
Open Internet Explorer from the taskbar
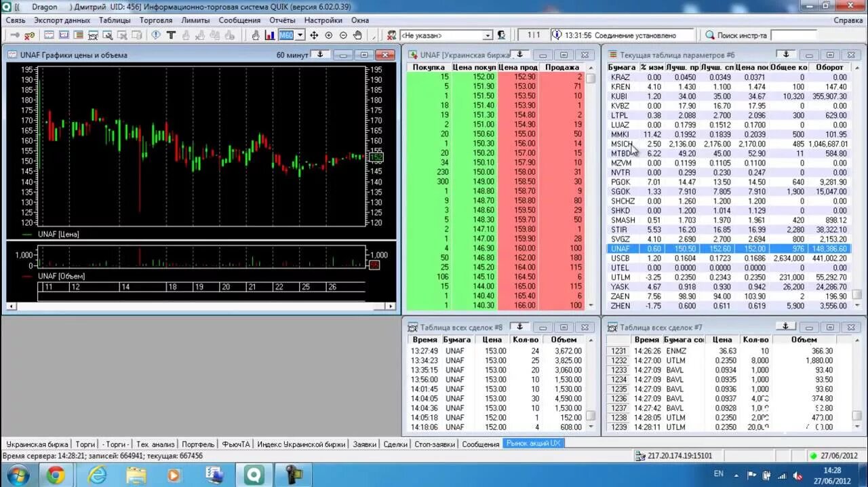click(x=97, y=475)
